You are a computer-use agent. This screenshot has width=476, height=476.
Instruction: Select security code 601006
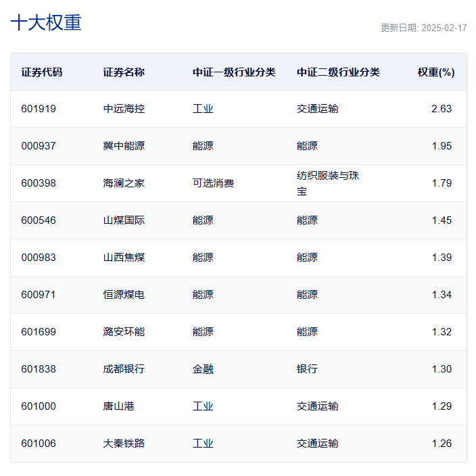[39, 444]
